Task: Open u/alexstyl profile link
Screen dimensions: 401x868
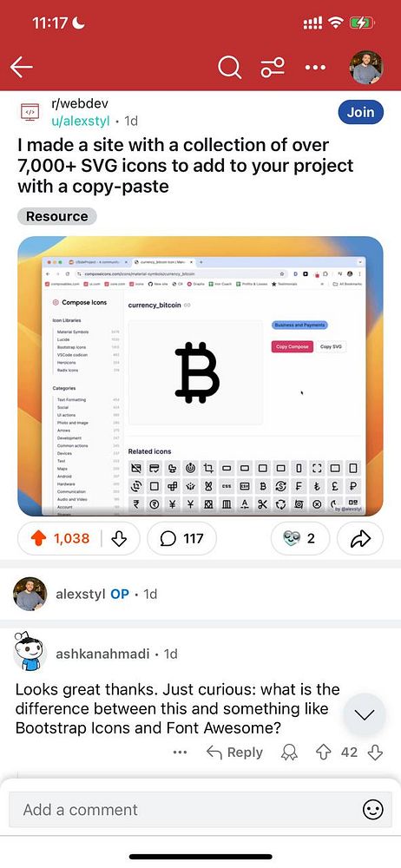Action: [81, 121]
